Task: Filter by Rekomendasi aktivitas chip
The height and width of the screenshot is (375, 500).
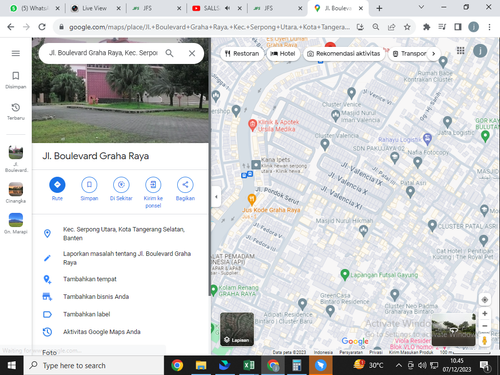Action: (x=344, y=54)
